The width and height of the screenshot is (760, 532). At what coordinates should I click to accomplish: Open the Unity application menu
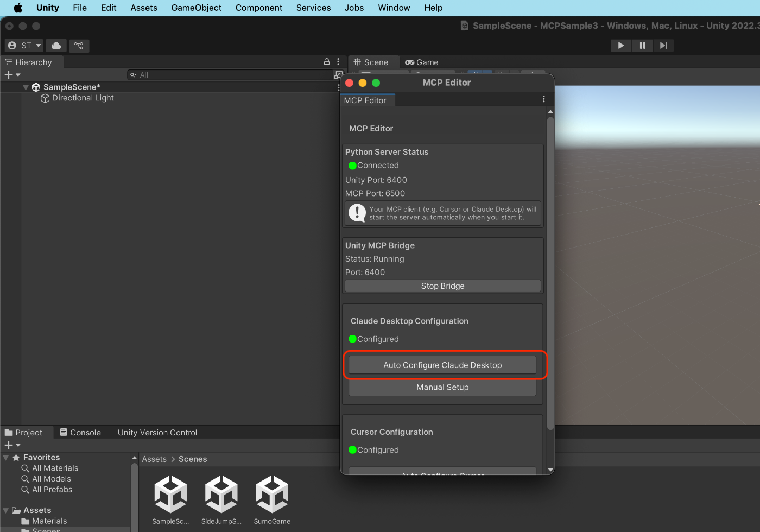[48, 8]
